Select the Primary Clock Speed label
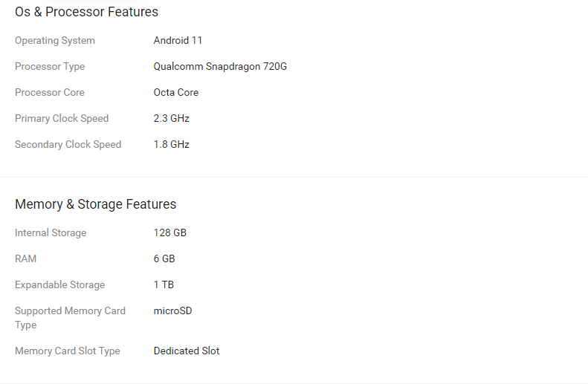 tap(62, 119)
